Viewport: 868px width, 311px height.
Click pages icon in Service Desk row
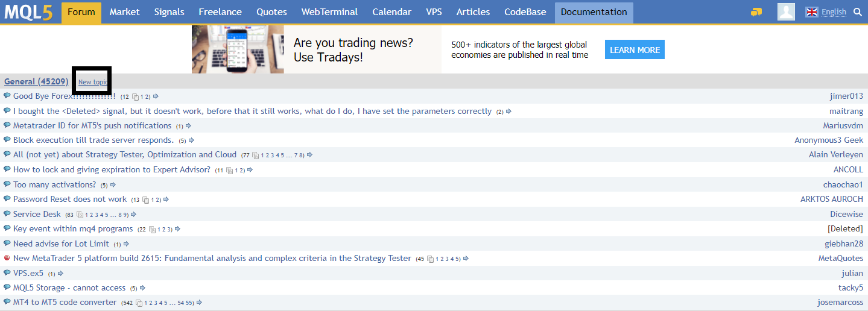click(x=80, y=215)
